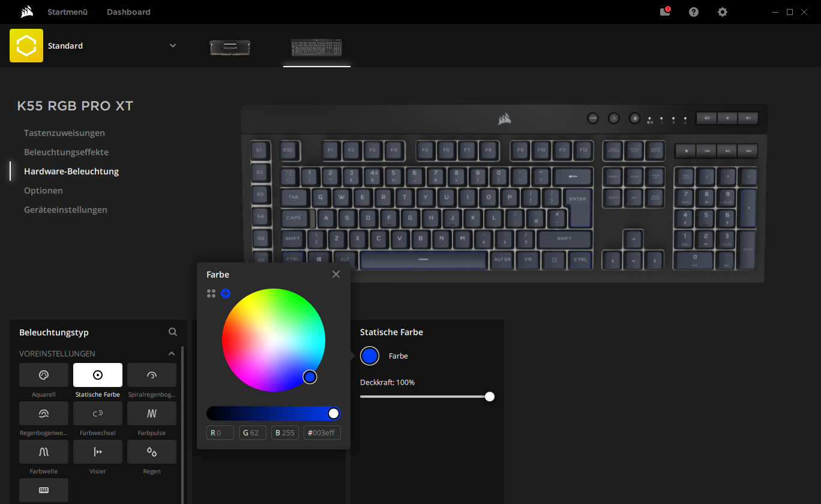Collapse the Voreinstellungen section

point(172,354)
